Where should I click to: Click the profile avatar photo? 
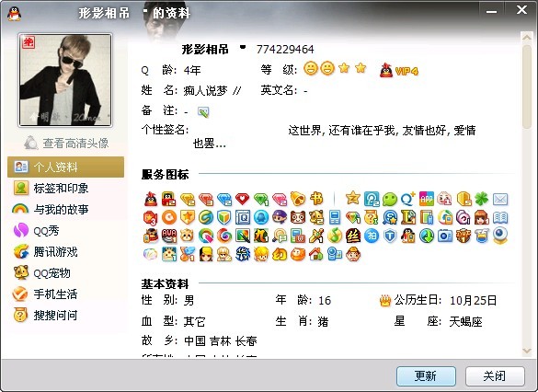coord(65,80)
